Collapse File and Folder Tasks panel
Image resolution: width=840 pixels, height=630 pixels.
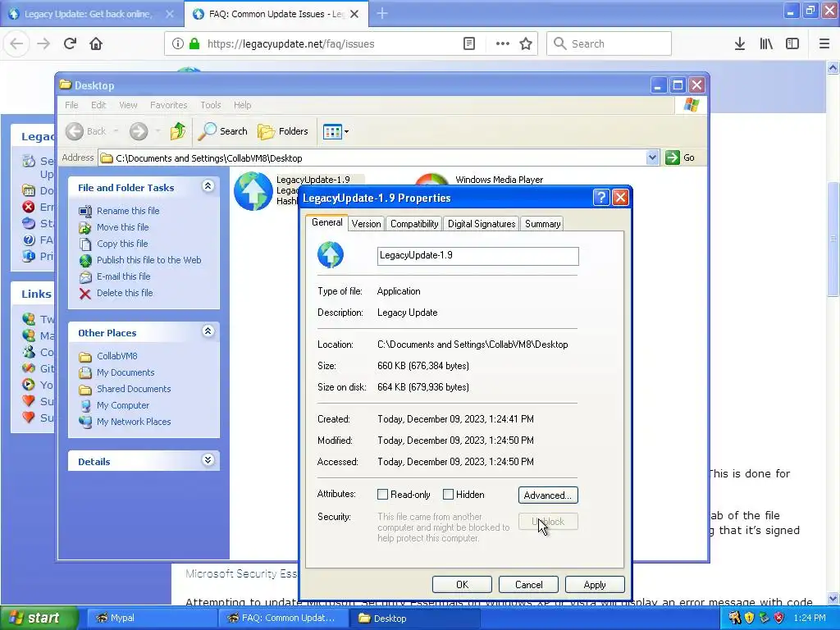(208, 186)
